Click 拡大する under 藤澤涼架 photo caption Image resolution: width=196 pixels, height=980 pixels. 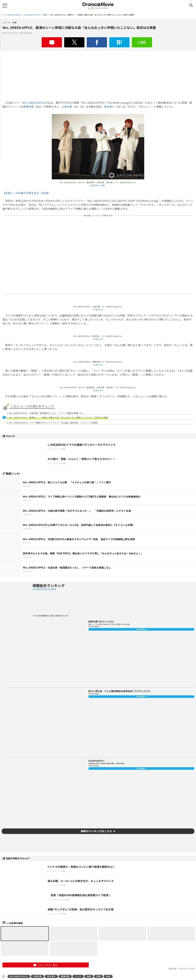coord(98,365)
